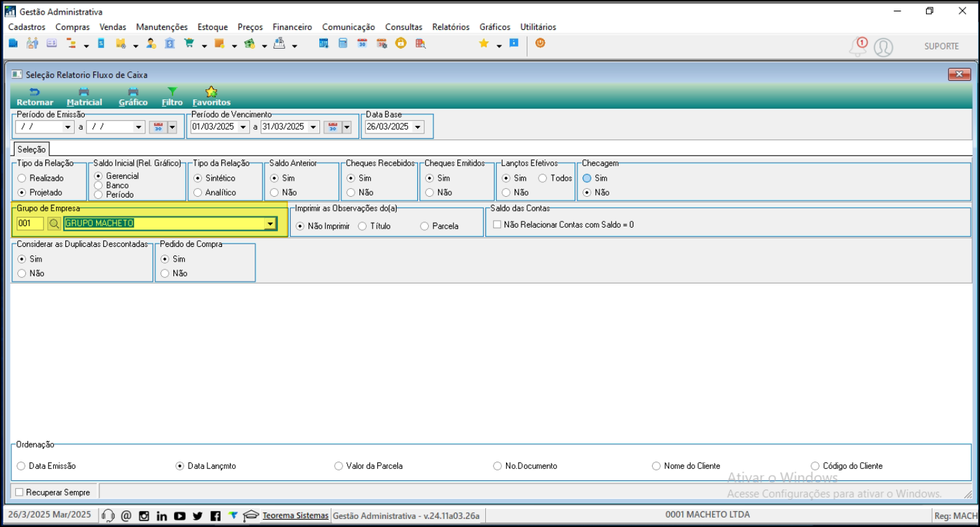Click the calendar button in Período de Emissão
The image size is (980, 527).
pos(158,127)
